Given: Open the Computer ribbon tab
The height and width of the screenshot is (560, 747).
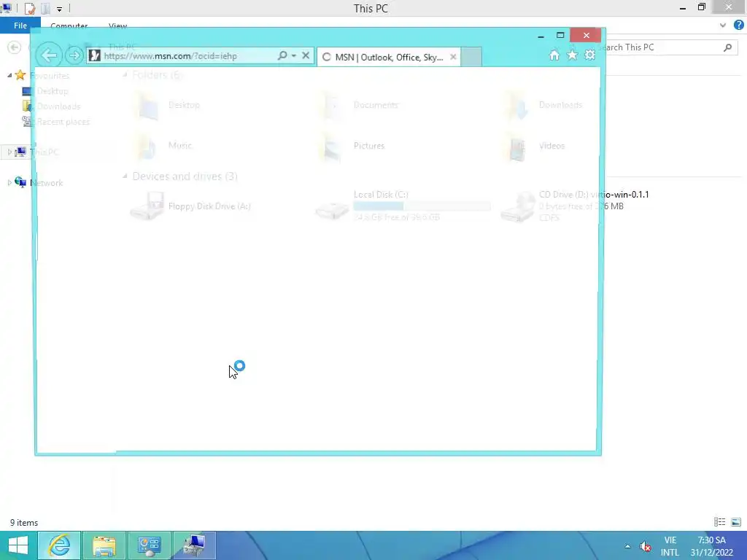Looking at the screenshot, I should 69,26.
